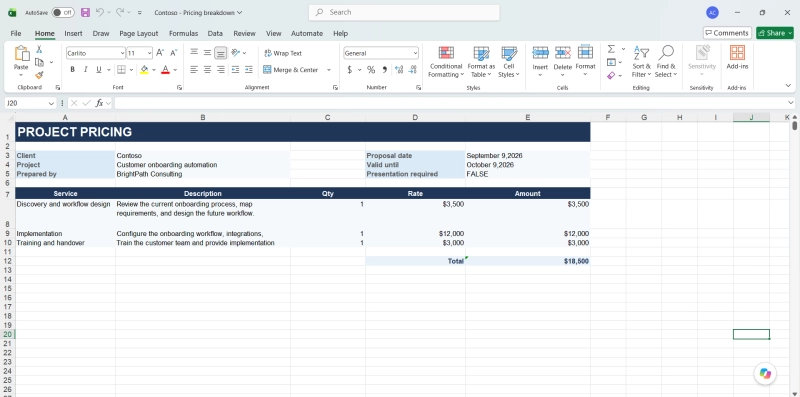Click the Format Painter brush icon

click(39, 75)
